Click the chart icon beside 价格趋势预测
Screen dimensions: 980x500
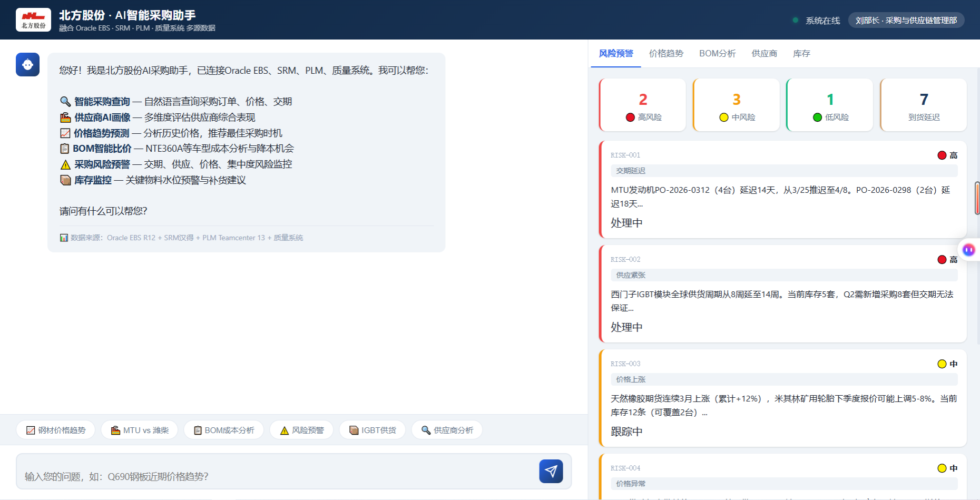[65, 133]
